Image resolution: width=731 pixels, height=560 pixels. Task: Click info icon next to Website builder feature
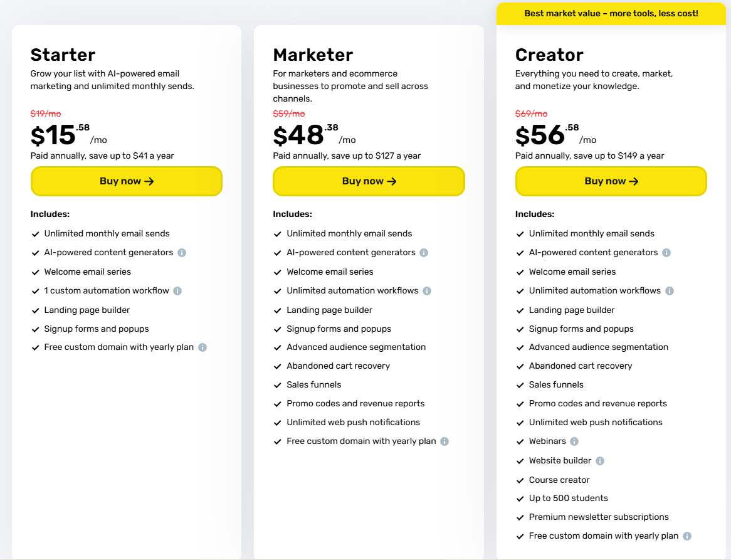[x=600, y=461]
